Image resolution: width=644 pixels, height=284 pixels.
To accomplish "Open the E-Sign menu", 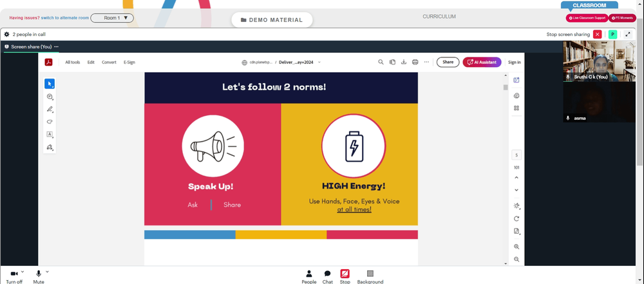I will coord(129,62).
